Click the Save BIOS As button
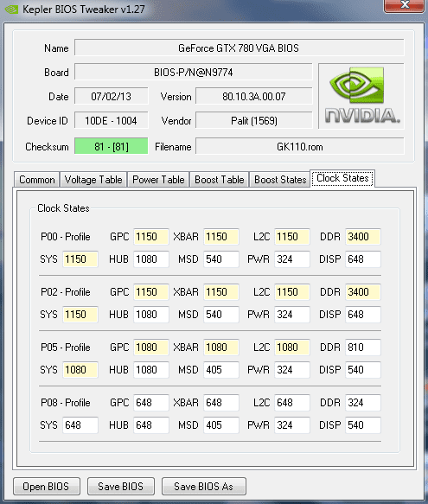Viewport: 428px width, 504px height. pyautogui.click(x=203, y=487)
